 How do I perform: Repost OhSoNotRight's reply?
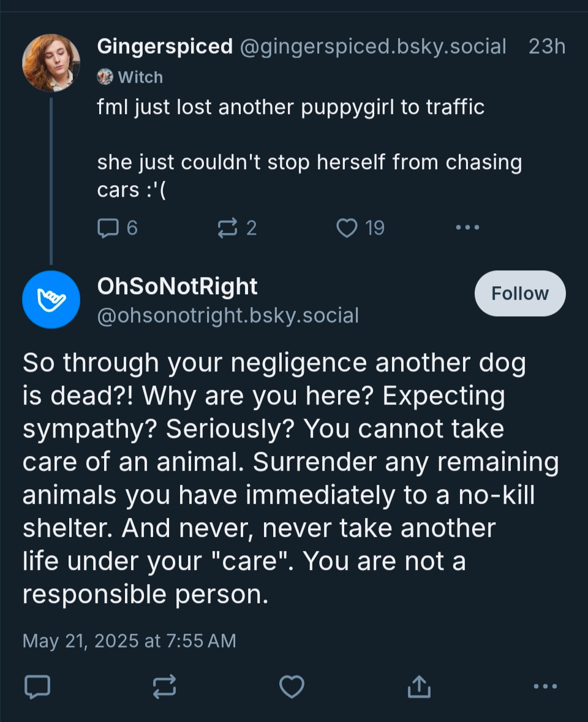(x=164, y=686)
